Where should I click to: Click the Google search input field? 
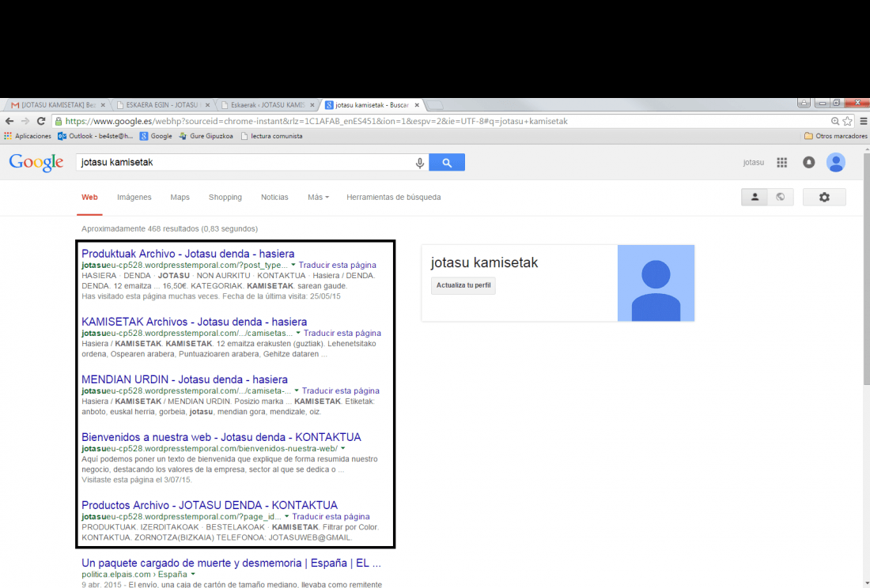click(x=244, y=162)
